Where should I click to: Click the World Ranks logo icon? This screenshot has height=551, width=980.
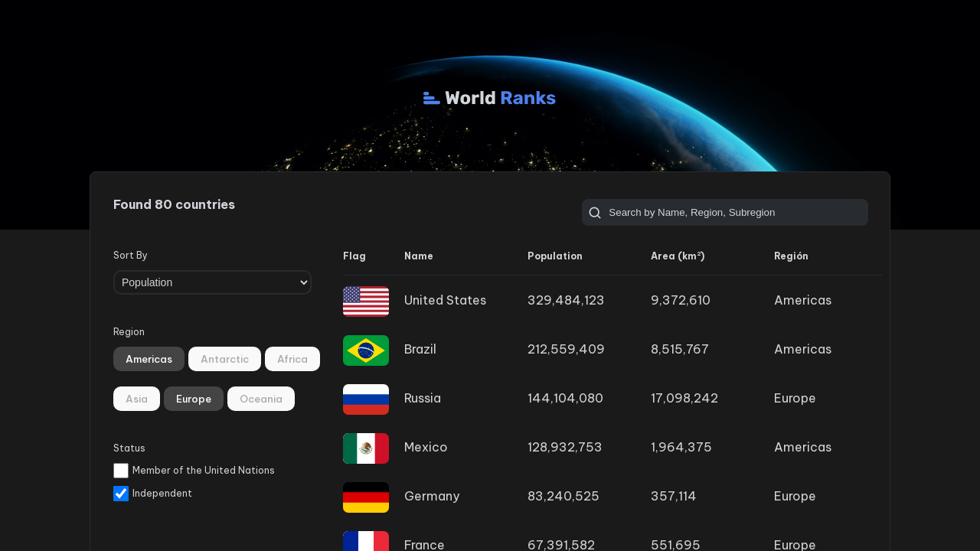pos(430,97)
